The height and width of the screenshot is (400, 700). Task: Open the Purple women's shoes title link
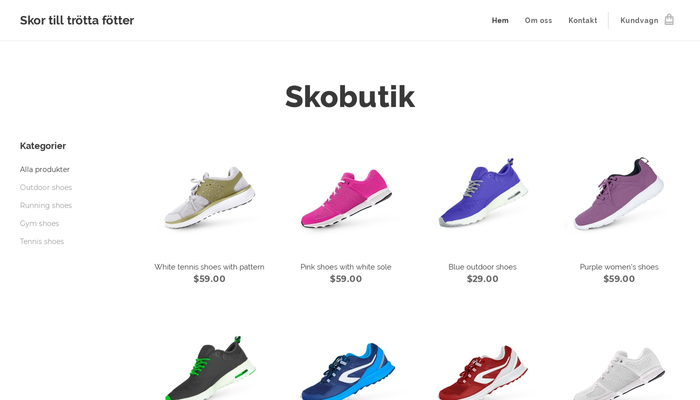pos(619,267)
